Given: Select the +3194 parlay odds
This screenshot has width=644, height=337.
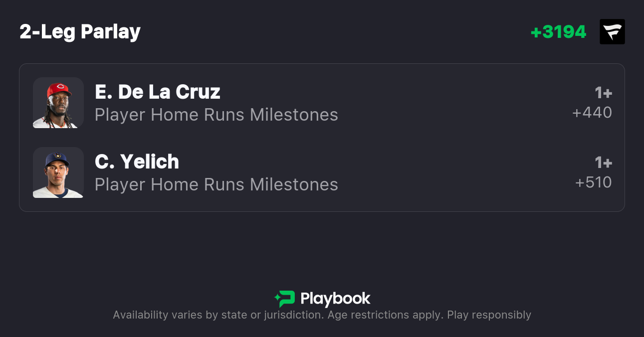Looking at the screenshot, I should 558,32.
